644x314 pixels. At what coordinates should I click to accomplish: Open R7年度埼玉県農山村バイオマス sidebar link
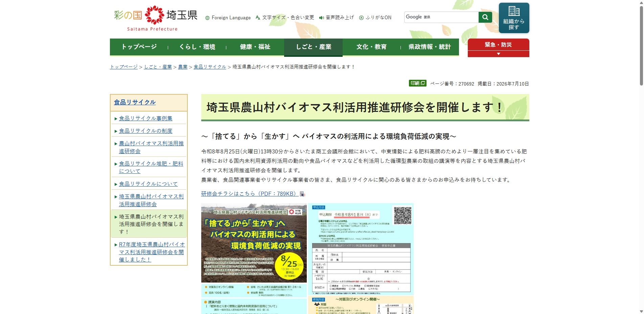point(152,252)
